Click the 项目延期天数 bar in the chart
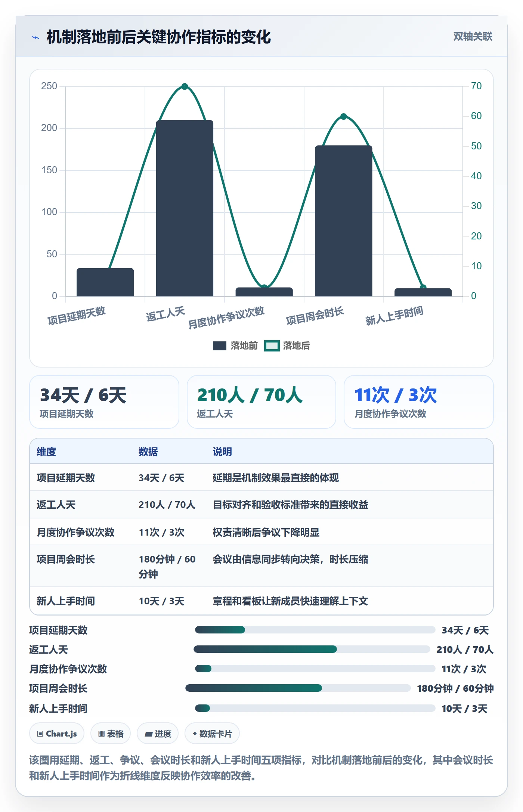The image size is (523, 812). click(105, 282)
